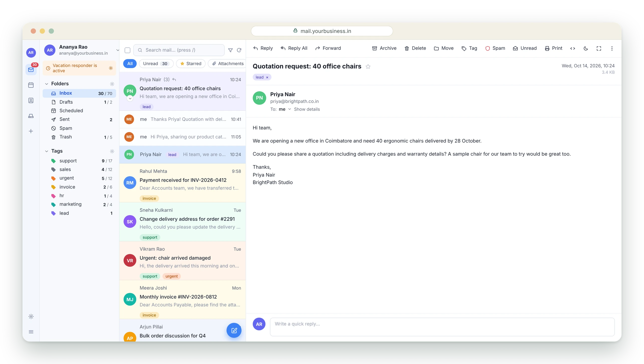
Task: Collapse the Tags section
Action: pos(47,151)
